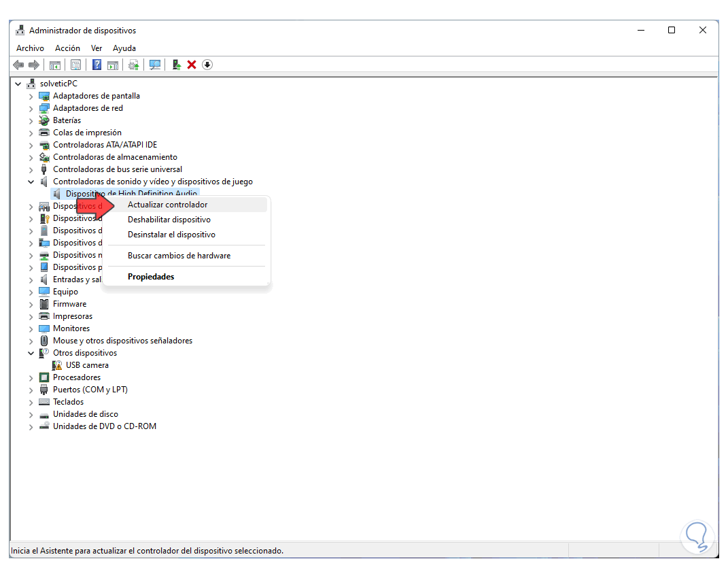Expand the Equipo node
The image size is (728, 578).
(31, 292)
